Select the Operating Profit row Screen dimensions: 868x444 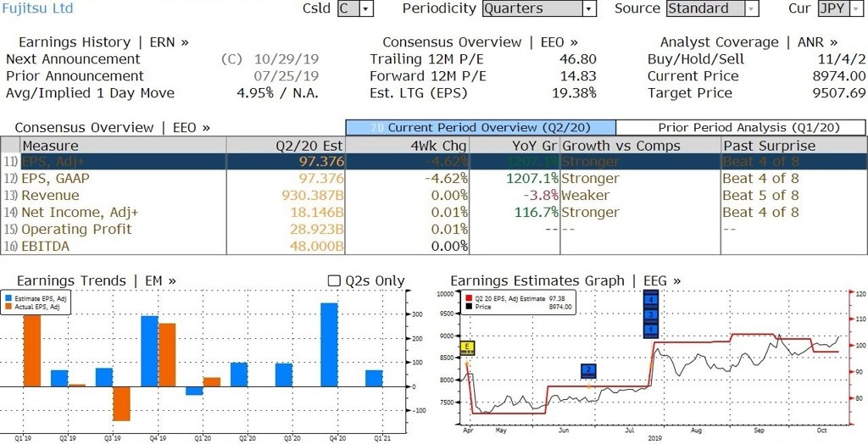(x=434, y=229)
